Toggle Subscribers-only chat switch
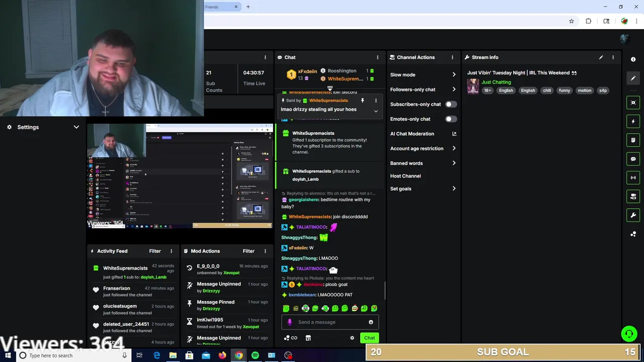The height and width of the screenshot is (362, 644). click(x=451, y=104)
